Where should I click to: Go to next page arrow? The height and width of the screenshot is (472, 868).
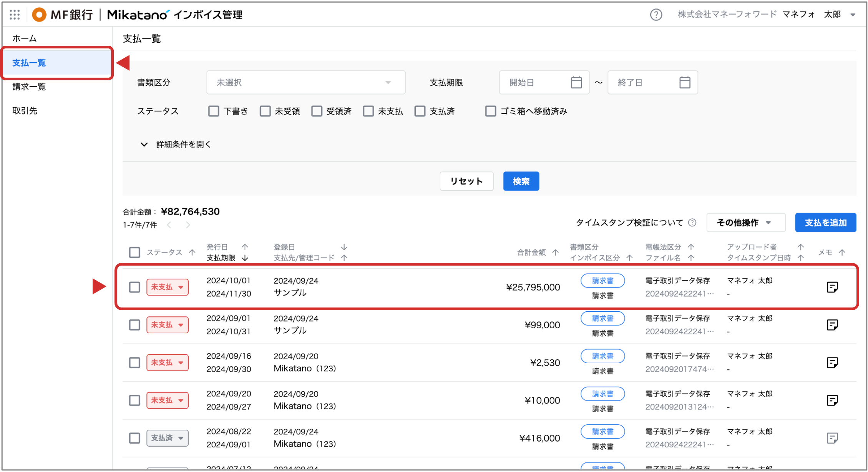point(188,225)
